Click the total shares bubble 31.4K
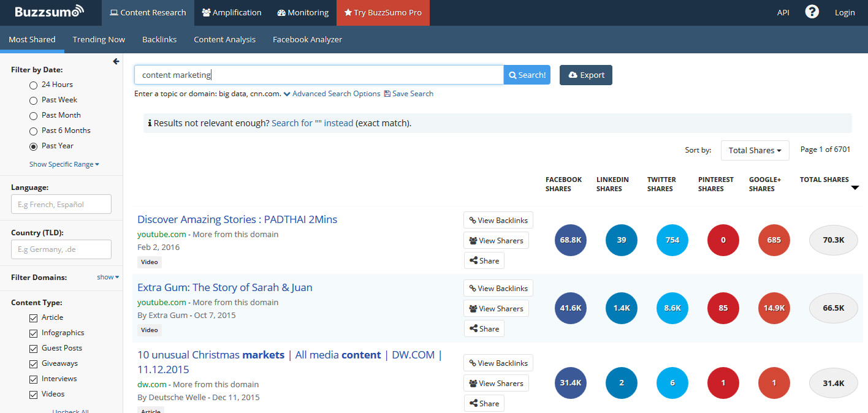Screen dimensions: 868x413 coord(834,383)
